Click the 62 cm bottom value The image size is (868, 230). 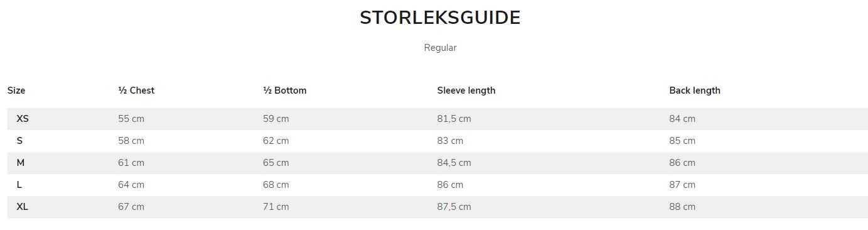pos(276,141)
